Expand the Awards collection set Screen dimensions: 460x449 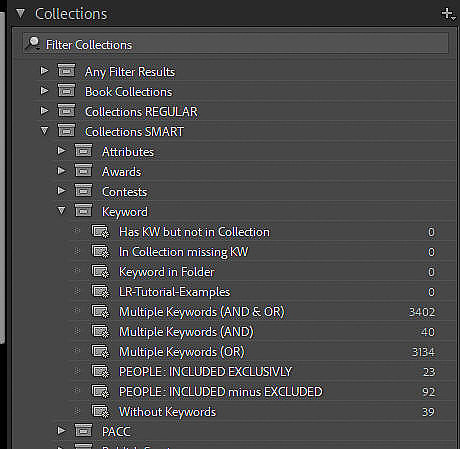pyautogui.click(x=61, y=171)
